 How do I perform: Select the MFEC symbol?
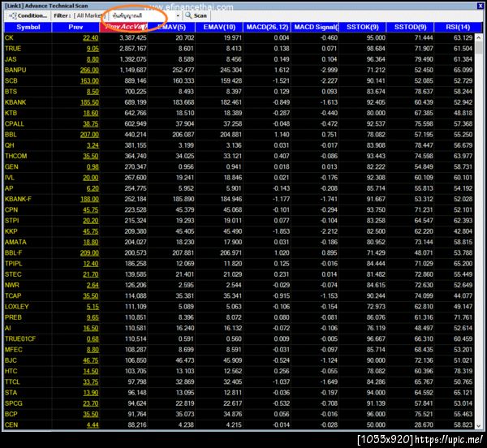(x=13, y=350)
